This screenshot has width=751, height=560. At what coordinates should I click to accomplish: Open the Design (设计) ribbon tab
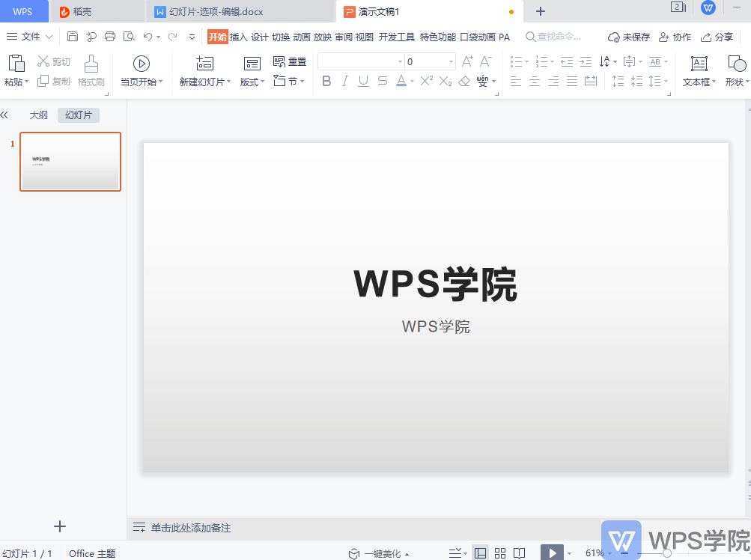[x=260, y=37]
